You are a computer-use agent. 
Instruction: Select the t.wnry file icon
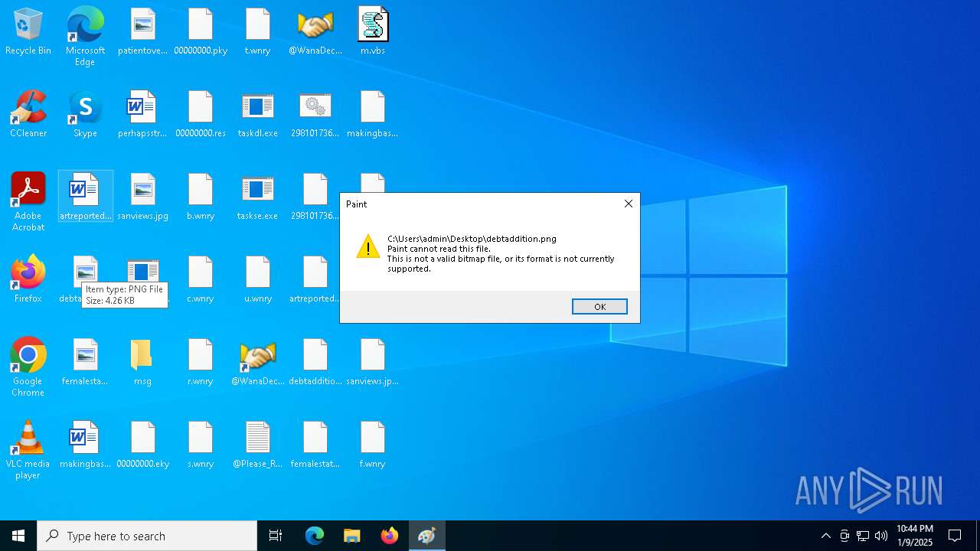pos(258,32)
